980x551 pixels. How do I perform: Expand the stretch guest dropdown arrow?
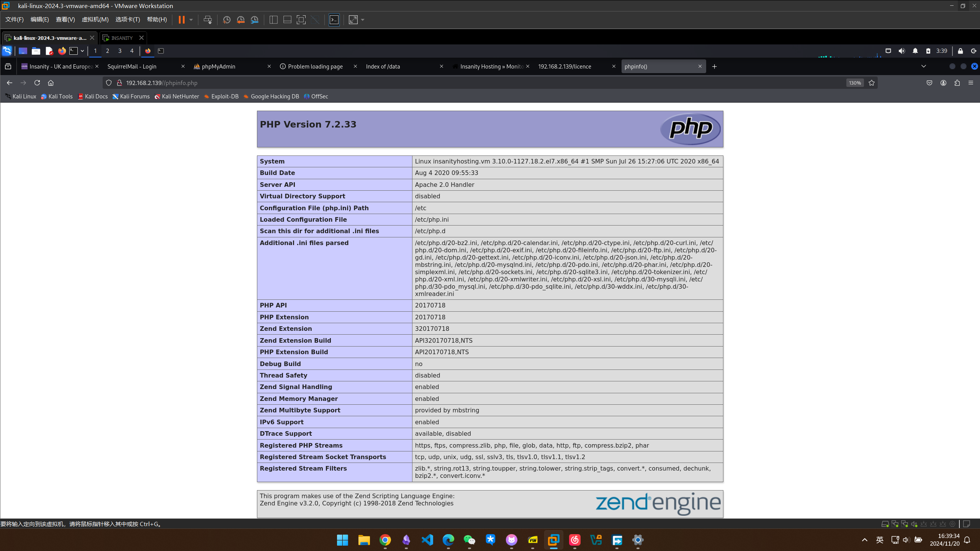coord(363,20)
